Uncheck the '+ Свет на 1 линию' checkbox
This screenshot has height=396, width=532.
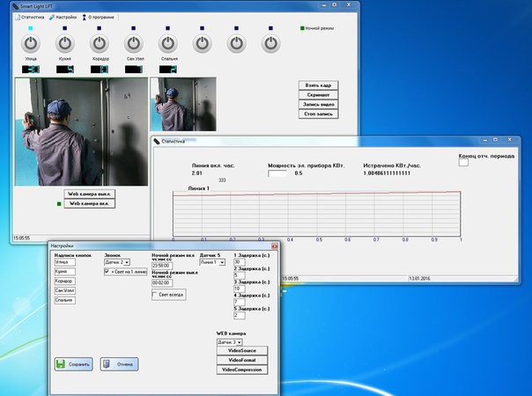(x=107, y=273)
